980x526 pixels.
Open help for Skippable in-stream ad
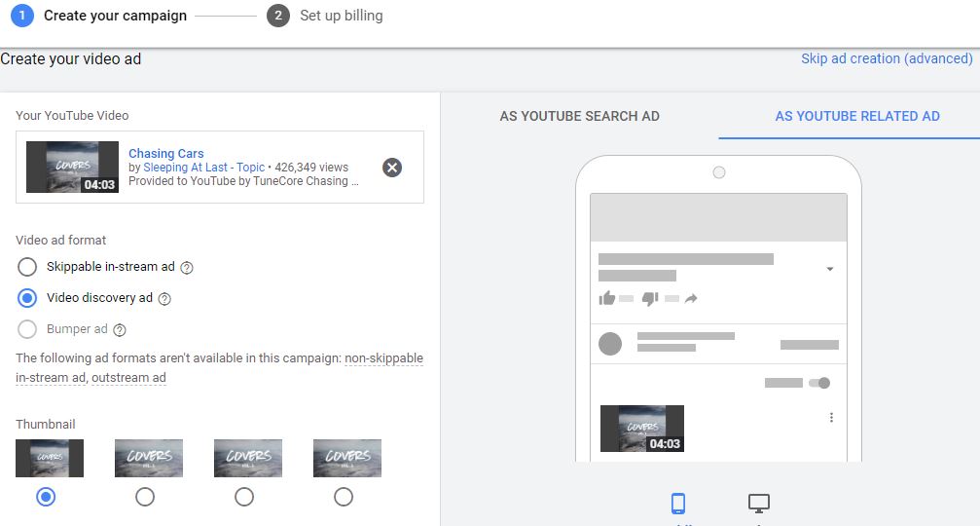tap(187, 268)
